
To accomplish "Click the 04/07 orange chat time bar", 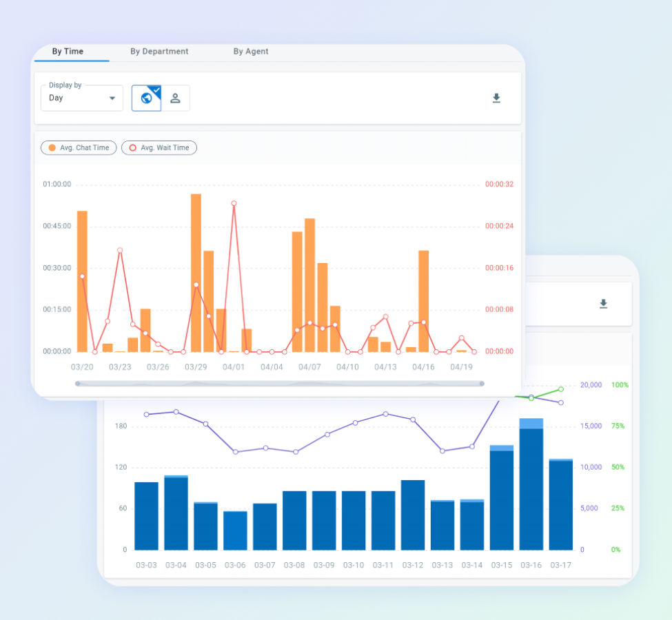I will click(310, 285).
